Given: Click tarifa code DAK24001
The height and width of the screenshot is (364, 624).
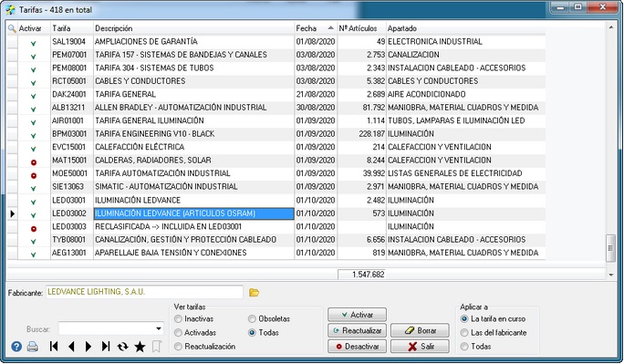Looking at the screenshot, I should click(x=72, y=94).
